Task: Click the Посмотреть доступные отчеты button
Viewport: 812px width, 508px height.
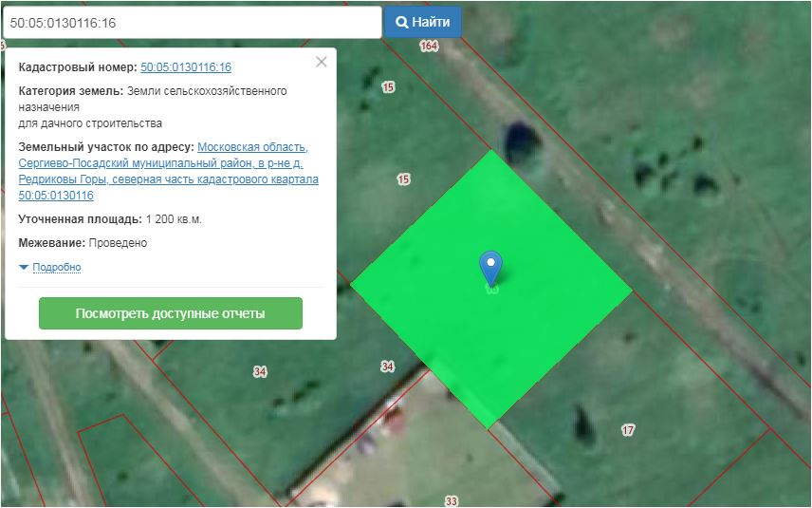Action: [x=171, y=313]
